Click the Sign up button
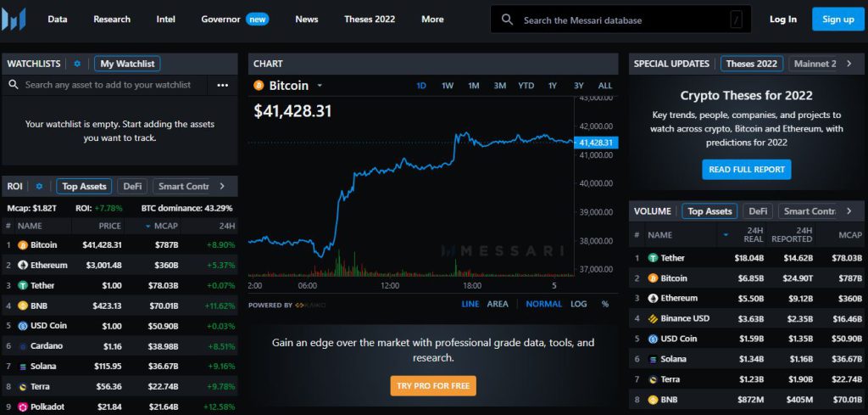868x415 pixels. pyautogui.click(x=838, y=20)
